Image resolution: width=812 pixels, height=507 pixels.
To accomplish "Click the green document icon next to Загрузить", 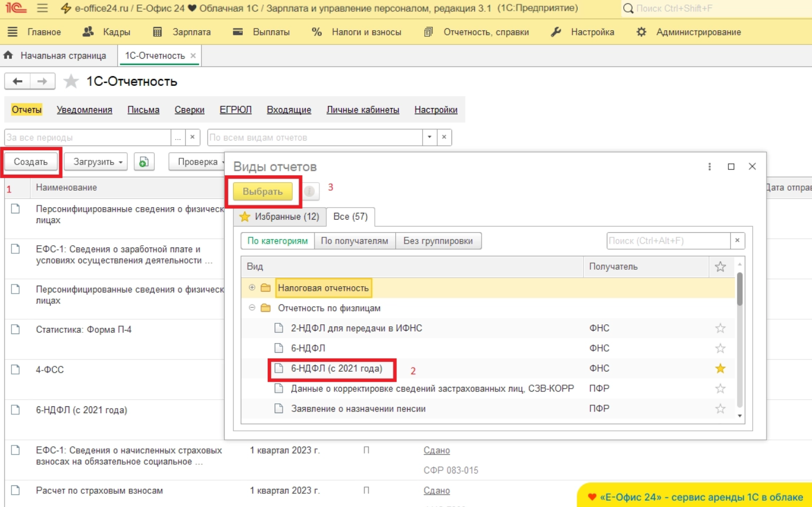I will click(144, 162).
